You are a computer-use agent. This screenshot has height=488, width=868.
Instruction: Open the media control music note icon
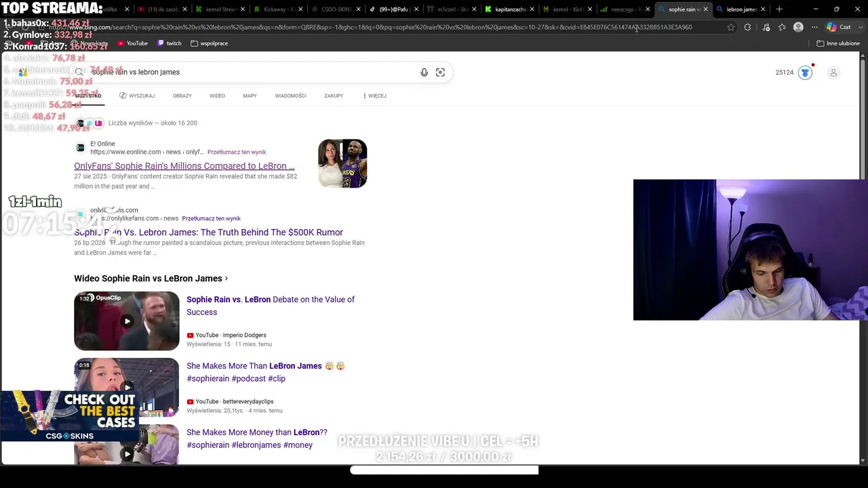click(766, 27)
